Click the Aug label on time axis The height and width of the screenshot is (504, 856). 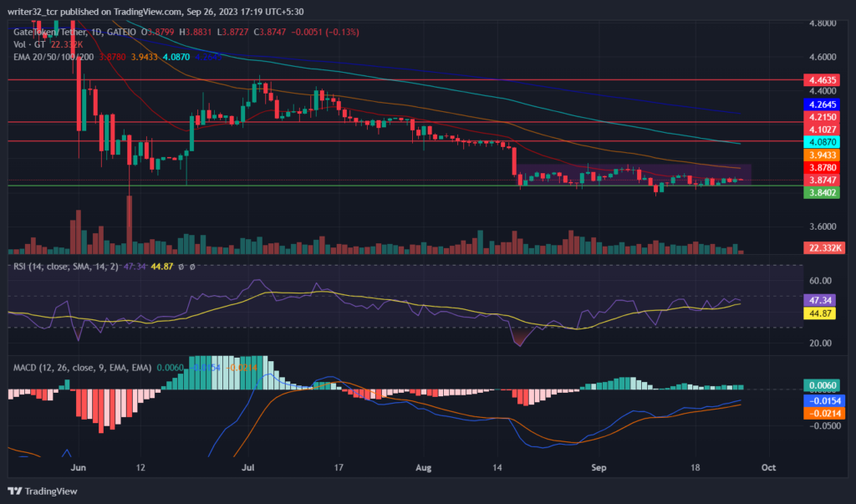(424, 468)
